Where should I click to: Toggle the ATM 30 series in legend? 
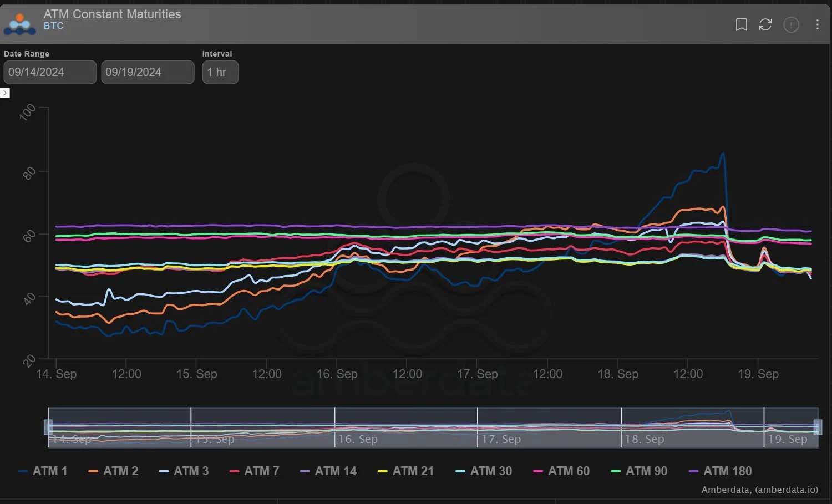484,471
